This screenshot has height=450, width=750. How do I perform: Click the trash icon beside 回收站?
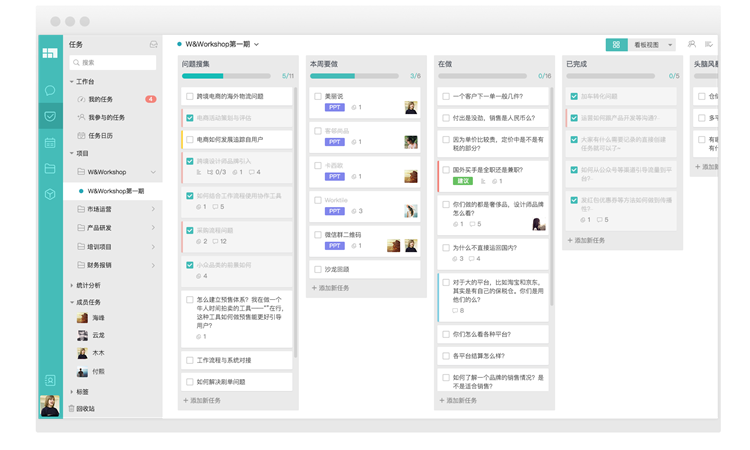(71, 409)
